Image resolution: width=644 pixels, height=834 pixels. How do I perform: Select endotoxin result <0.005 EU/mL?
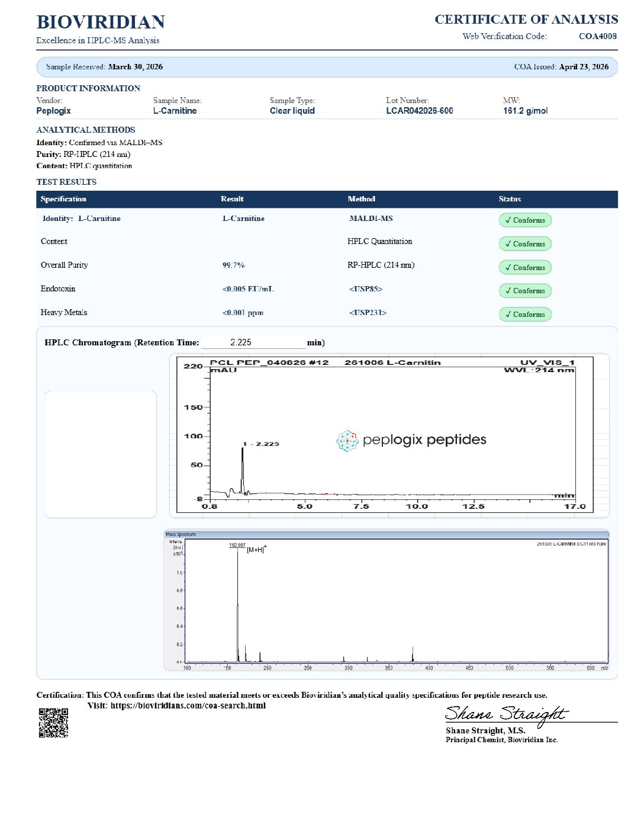[x=248, y=289]
